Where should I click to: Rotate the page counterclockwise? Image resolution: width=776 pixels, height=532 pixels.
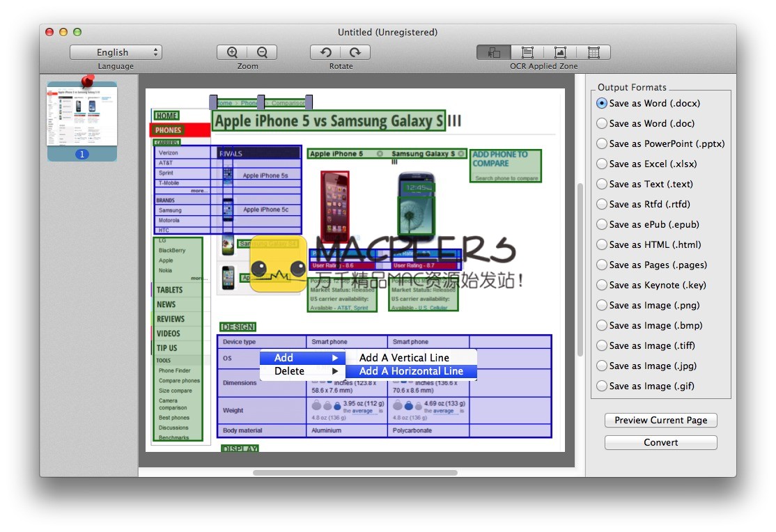click(325, 52)
